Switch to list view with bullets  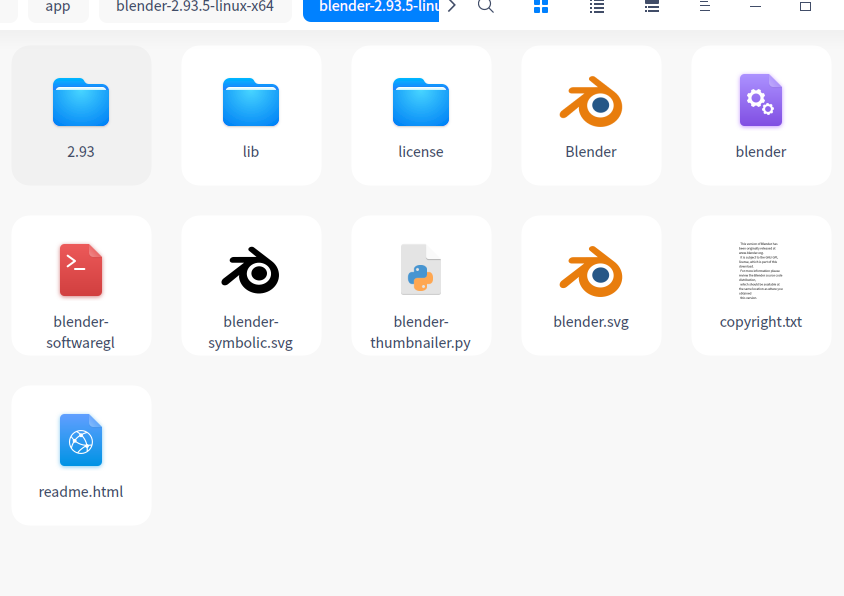(x=597, y=6)
